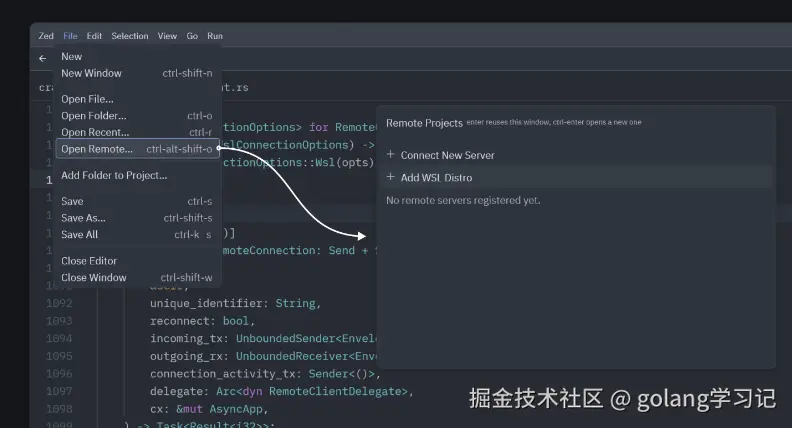Open the File menu
Image resolution: width=792 pixels, height=428 pixels.
tap(70, 36)
